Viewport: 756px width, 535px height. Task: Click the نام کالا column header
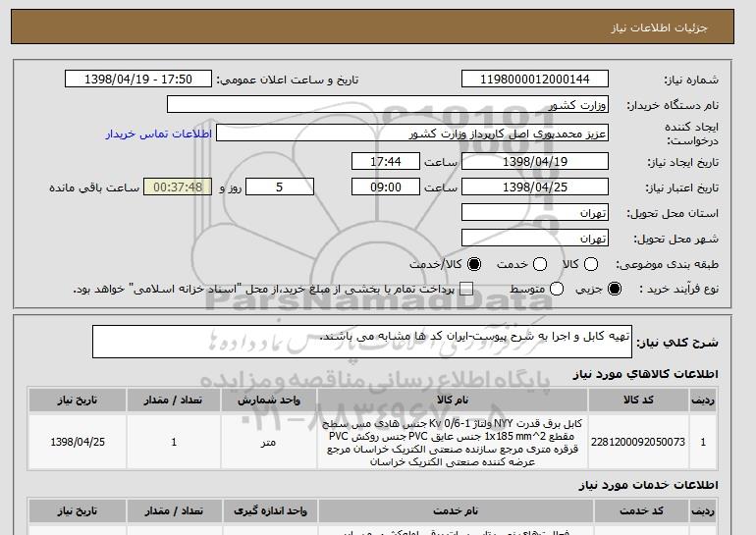pyautogui.click(x=453, y=401)
